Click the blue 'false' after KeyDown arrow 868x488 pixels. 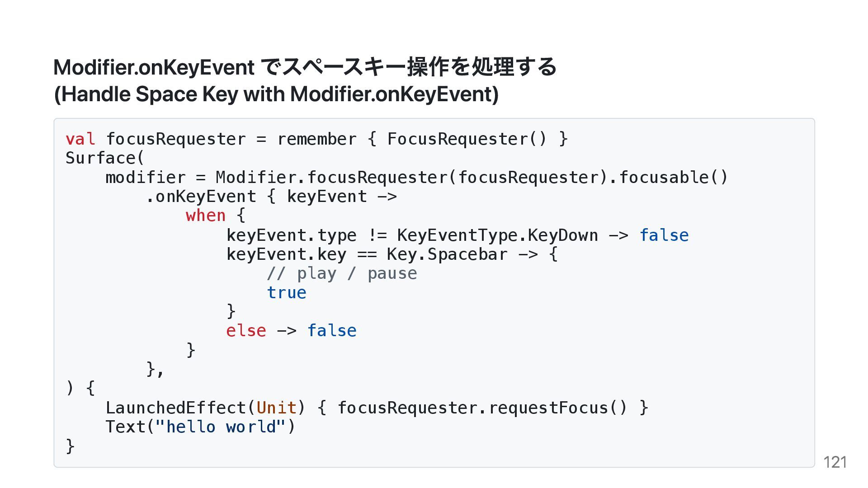[664, 235]
